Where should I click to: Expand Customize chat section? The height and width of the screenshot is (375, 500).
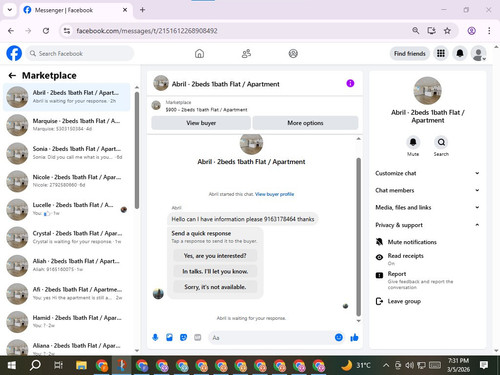click(x=428, y=173)
